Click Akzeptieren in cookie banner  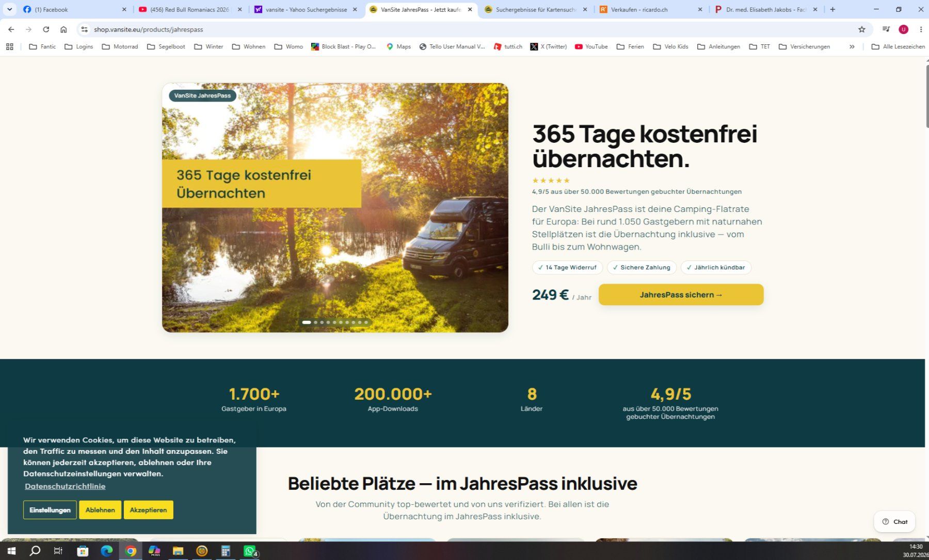(148, 509)
